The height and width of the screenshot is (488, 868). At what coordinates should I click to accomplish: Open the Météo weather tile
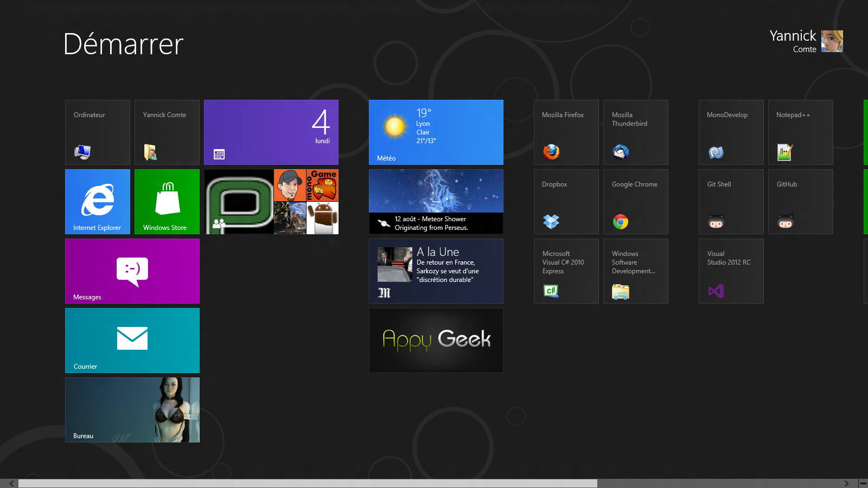click(436, 132)
